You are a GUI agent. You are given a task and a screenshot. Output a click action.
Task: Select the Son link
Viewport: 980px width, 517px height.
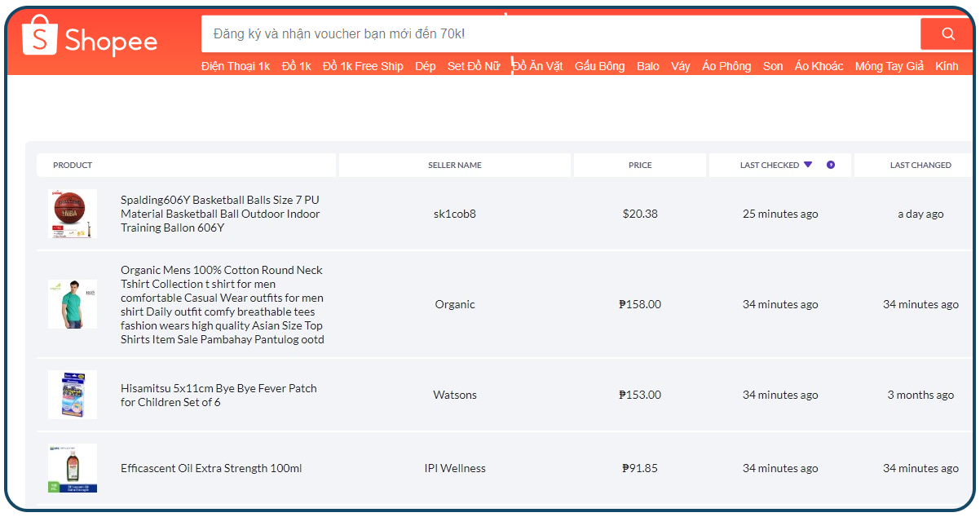point(773,66)
